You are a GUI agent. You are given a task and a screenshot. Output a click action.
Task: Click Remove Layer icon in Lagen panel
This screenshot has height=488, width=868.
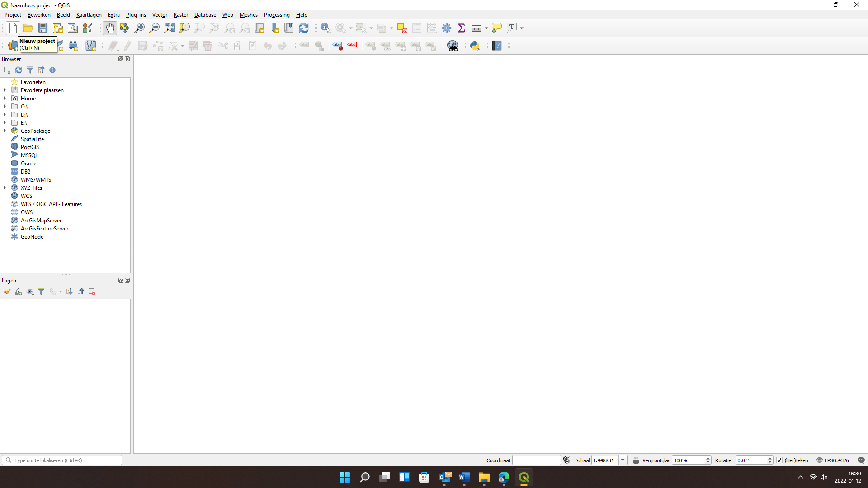click(x=92, y=291)
